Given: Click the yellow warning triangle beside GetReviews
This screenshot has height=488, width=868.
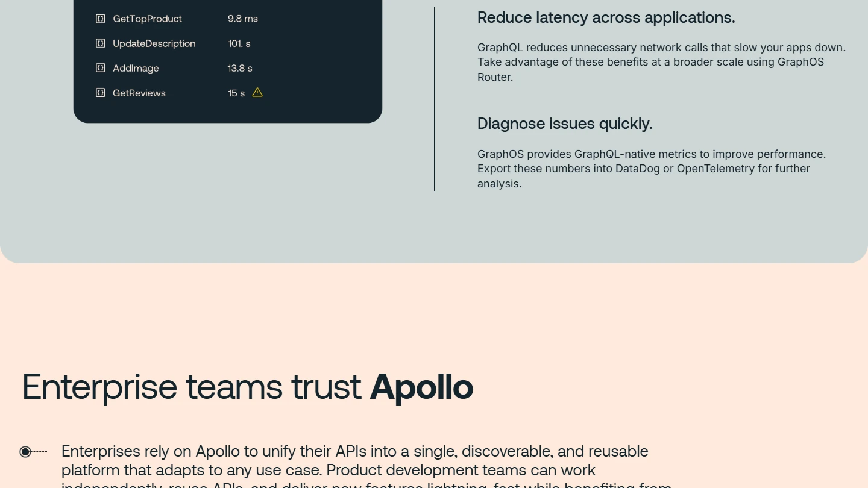Looking at the screenshot, I should [x=257, y=93].
